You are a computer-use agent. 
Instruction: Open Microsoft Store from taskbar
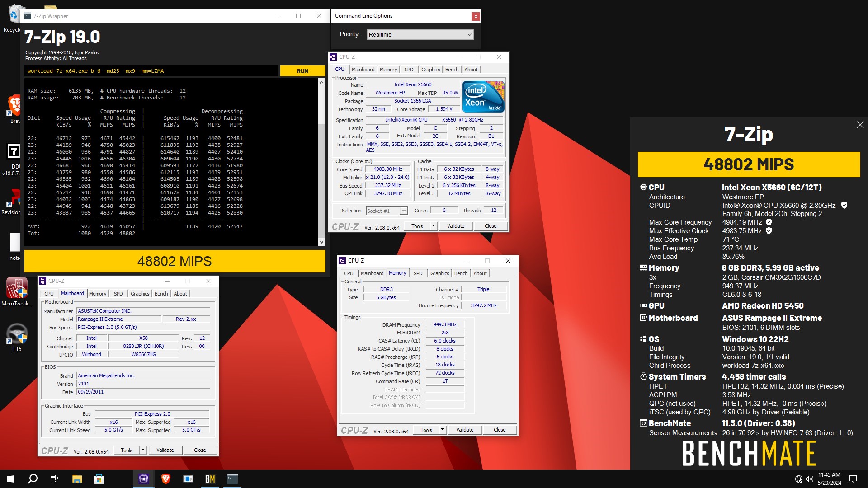[x=99, y=479]
